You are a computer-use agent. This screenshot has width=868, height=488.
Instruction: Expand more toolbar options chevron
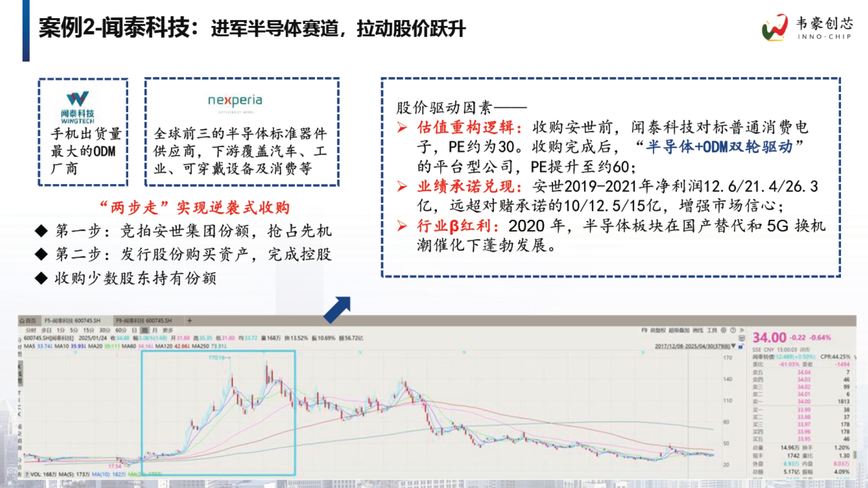click(x=742, y=330)
